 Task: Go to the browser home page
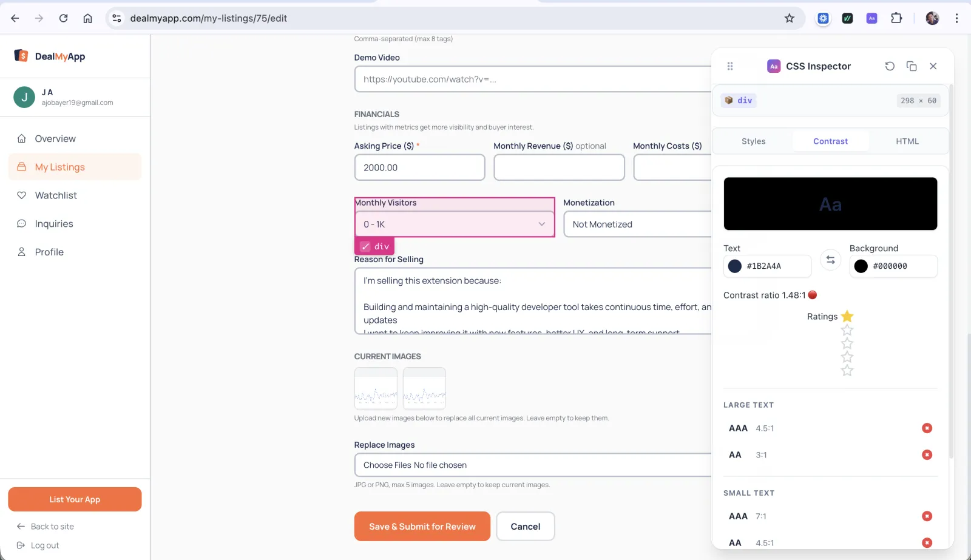point(87,18)
